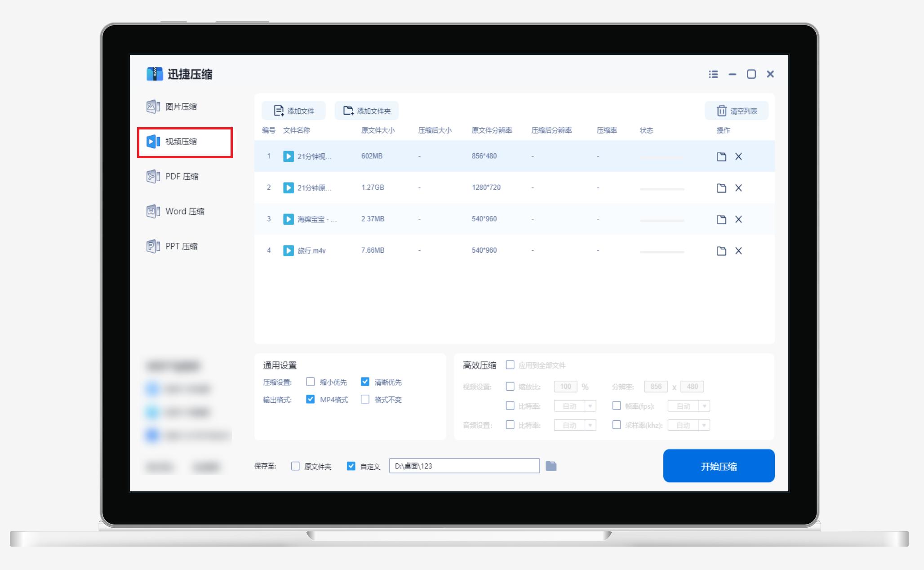Click the 迅捷压缩 app logo

pyautogui.click(x=155, y=74)
